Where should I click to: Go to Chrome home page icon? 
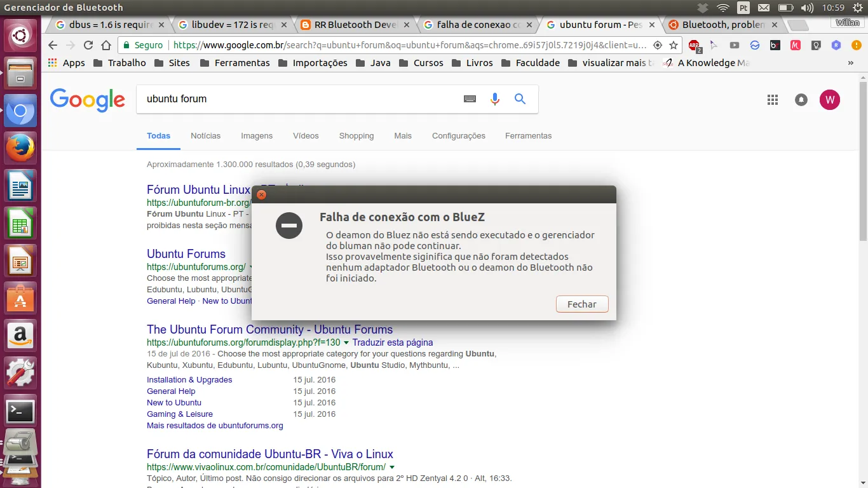[x=106, y=45]
